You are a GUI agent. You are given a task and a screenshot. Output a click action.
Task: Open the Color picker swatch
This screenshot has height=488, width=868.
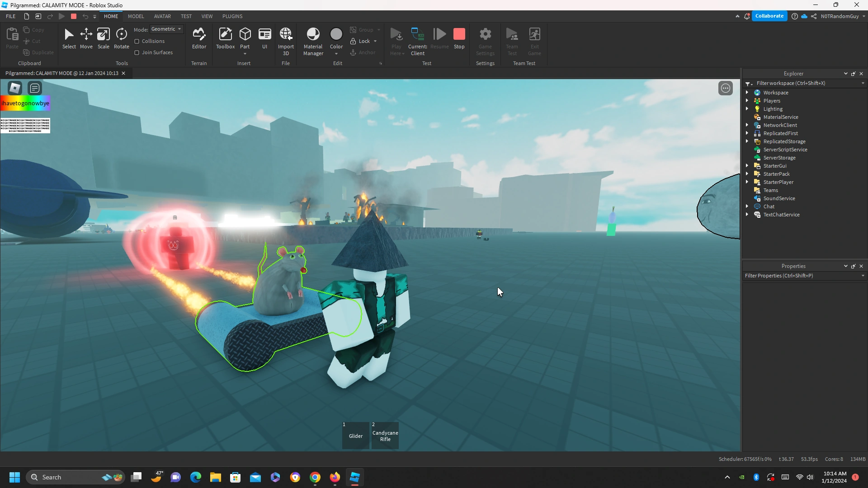(336, 34)
